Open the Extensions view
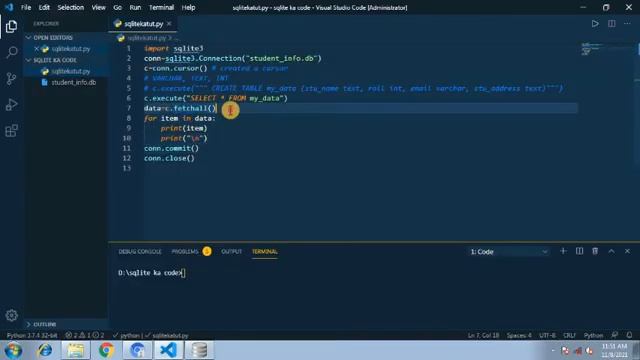The image size is (640, 360). coord(11,131)
